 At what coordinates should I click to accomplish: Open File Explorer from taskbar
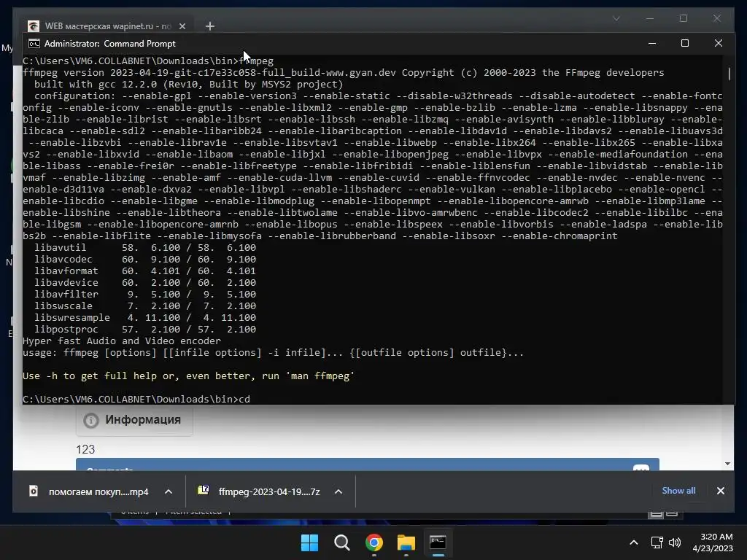click(406, 542)
